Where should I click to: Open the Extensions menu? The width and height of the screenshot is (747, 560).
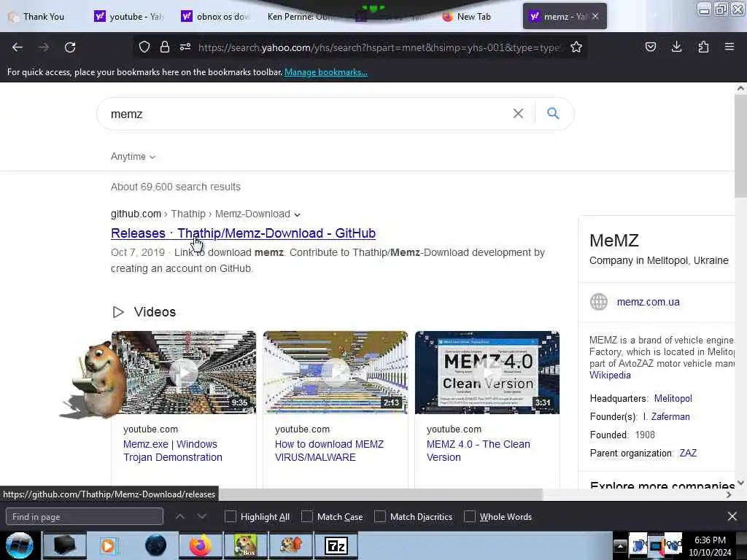click(x=703, y=47)
